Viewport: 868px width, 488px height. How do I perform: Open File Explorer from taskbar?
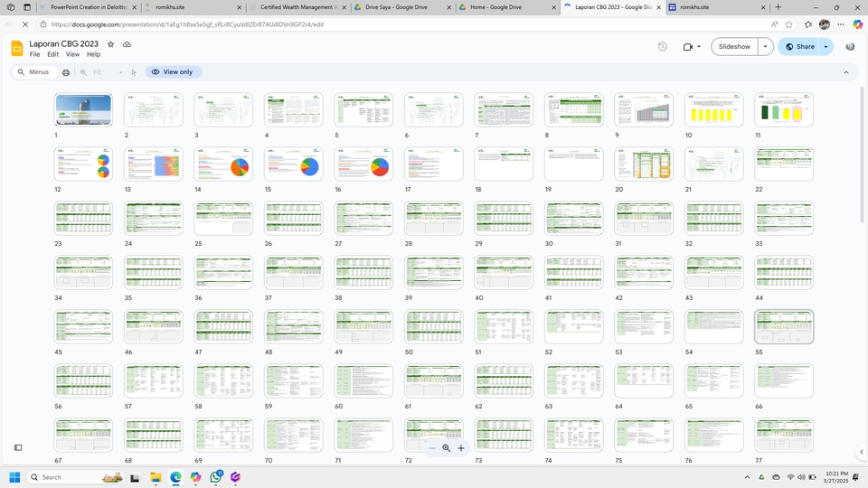coord(156,477)
